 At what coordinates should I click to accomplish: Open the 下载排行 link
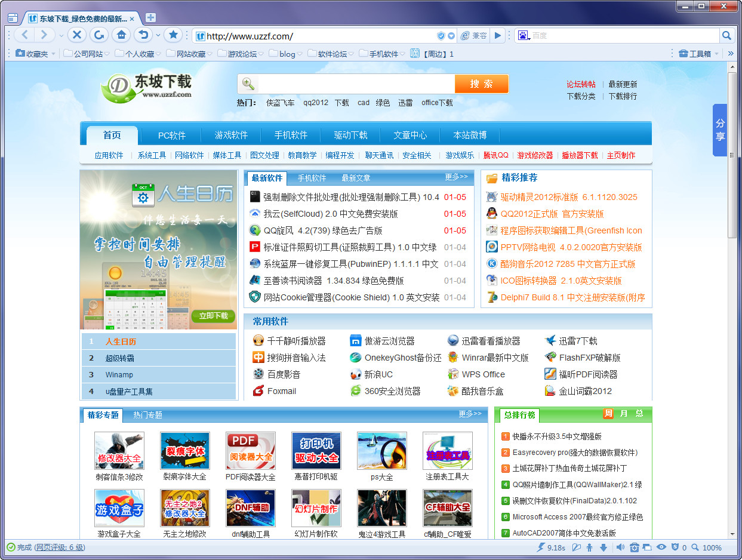(x=623, y=96)
